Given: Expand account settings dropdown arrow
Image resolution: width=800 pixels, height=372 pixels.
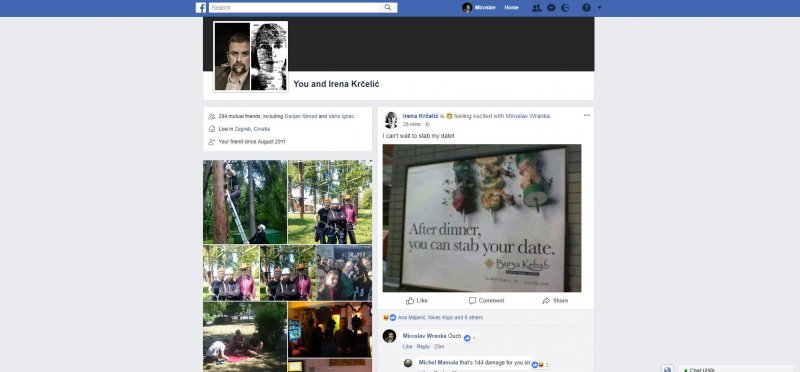Looking at the screenshot, I should coord(599,8).
